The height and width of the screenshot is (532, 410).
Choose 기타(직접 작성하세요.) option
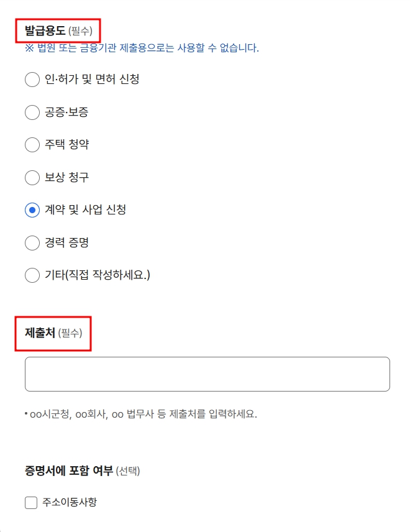(x=32, y=275)
